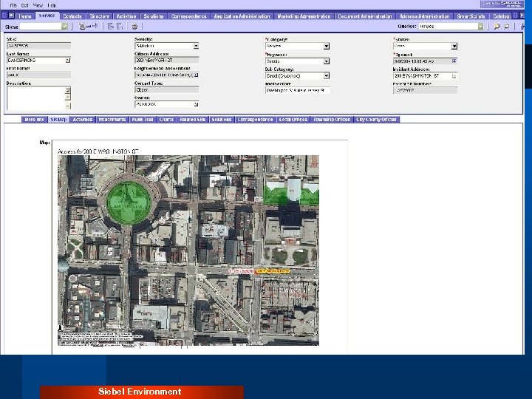Image resolution: width=532 pixels, height=399 pixels.
Task: Open the Catalog tab
Action: click(501, 16)
